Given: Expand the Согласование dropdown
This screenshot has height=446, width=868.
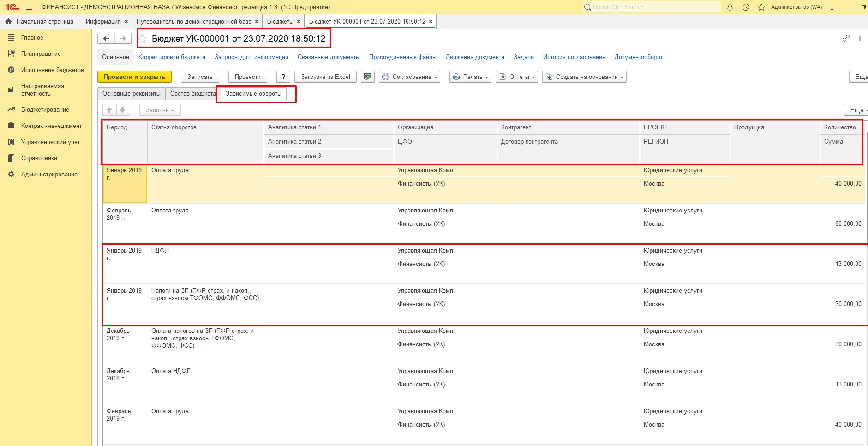Looking at the screenshot, I should pyautogui.click(x=409, y=77).
